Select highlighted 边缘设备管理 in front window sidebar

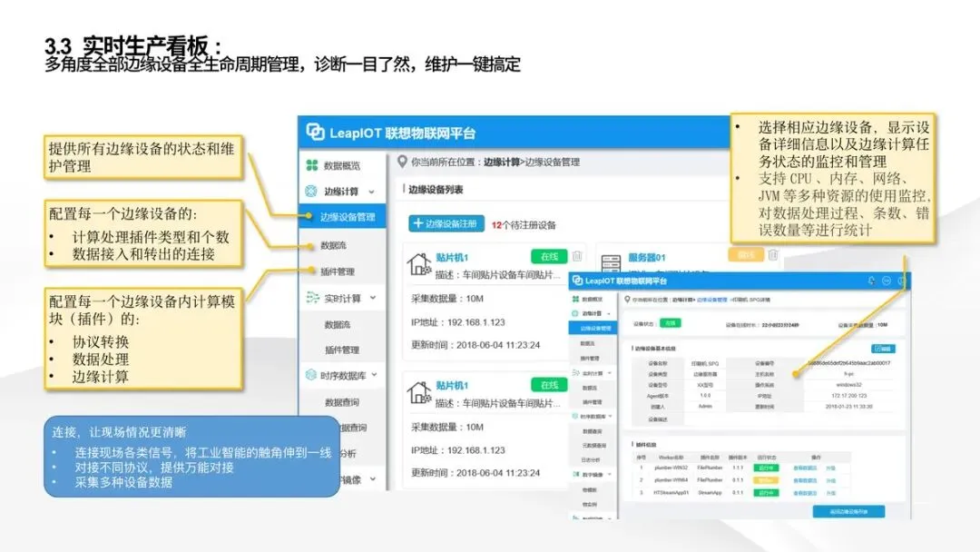coord(593,328)
